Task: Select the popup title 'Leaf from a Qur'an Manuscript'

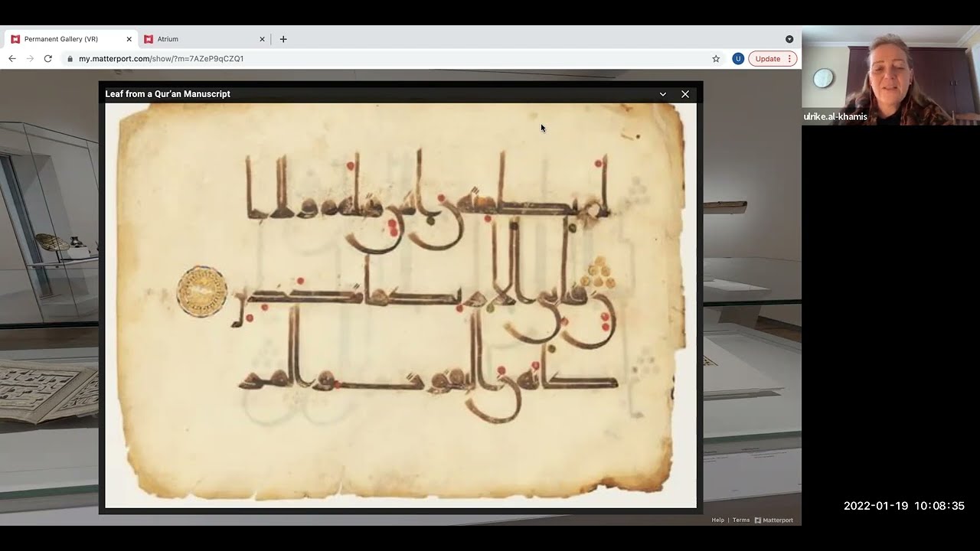Action: pos(168,94)
